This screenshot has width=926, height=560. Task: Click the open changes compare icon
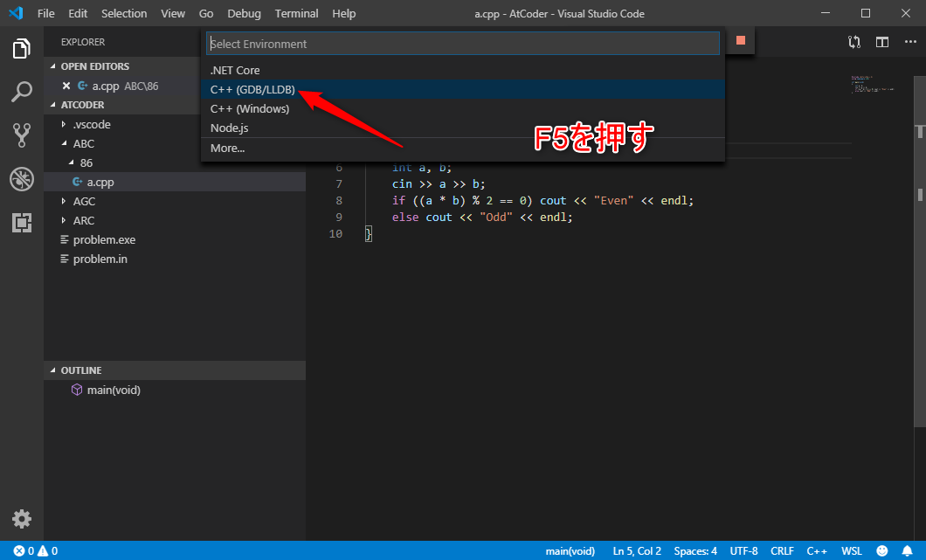[854, 42]
